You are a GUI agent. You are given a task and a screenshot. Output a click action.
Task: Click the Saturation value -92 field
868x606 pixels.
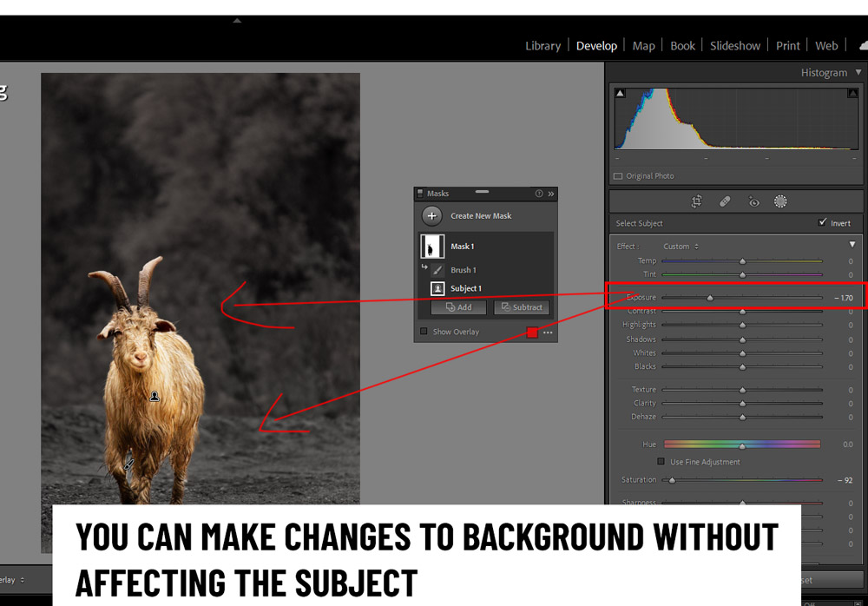(x=845, y=480)
